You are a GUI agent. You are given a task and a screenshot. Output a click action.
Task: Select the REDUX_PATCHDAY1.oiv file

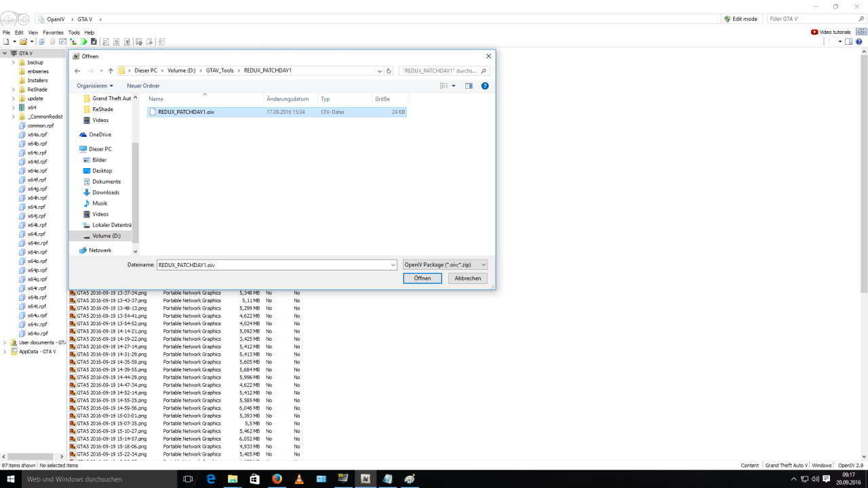(277, 112)
